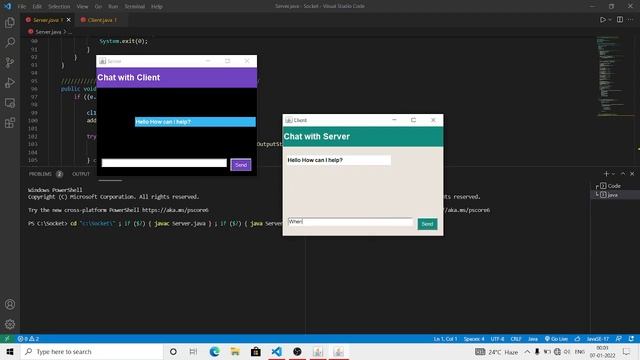Open the View menu
Viewport: 640px width, 360px height.
pos(82,7)
